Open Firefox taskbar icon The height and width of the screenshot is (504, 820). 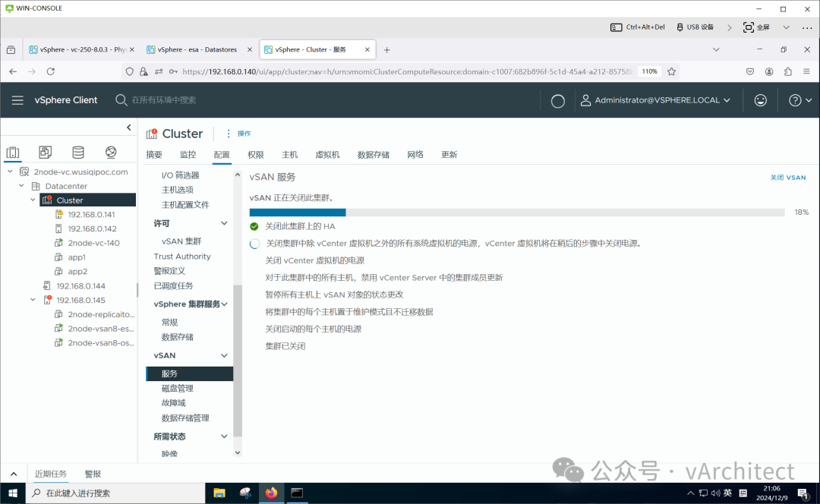pos(271,493)
